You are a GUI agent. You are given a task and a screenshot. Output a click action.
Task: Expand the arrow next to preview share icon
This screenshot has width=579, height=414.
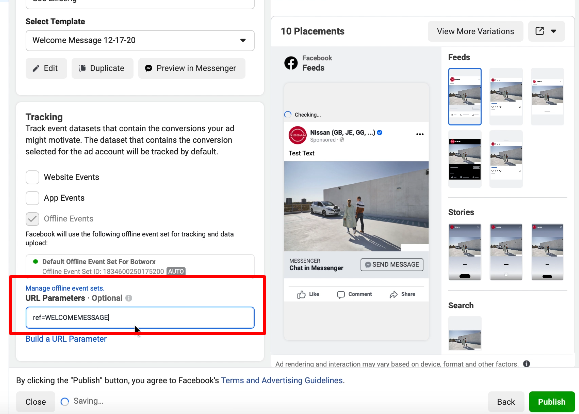pos(554,31)
